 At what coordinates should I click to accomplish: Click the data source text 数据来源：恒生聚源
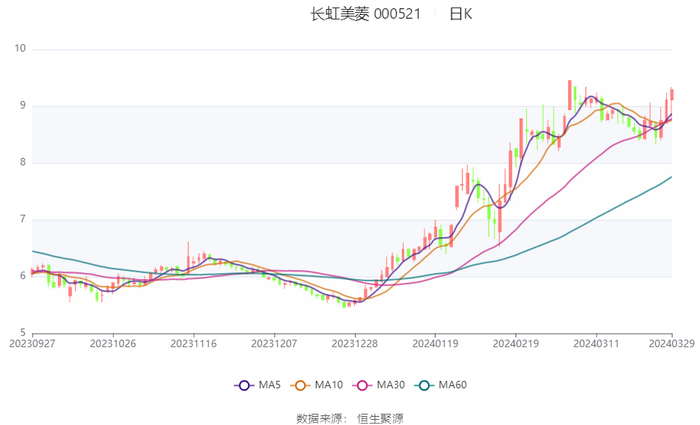pos(350,418)
